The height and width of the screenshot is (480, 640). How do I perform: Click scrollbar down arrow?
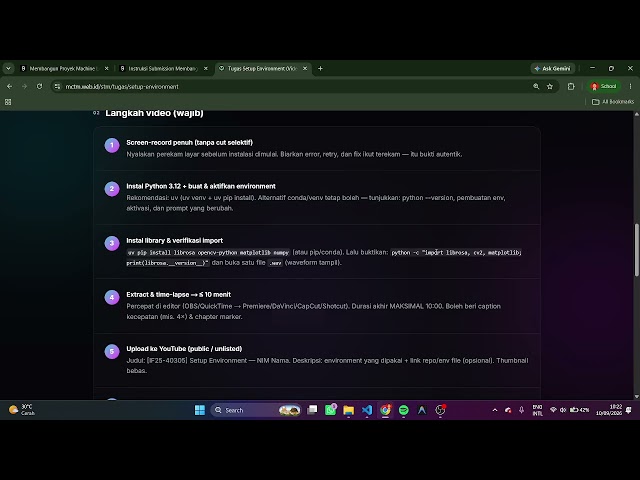tap(636, 396)
